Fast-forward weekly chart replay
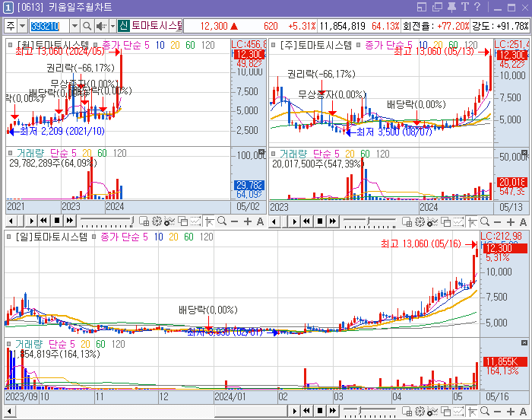532x420 pixels. click(333, 221)
